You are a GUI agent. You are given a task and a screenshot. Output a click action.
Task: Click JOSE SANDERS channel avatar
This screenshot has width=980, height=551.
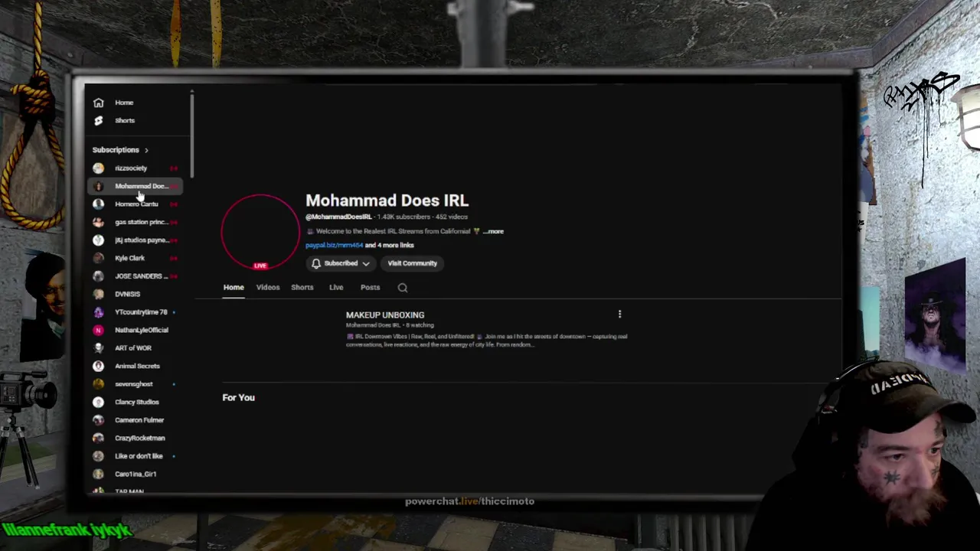pyautogui.click(x=98, y=275)
